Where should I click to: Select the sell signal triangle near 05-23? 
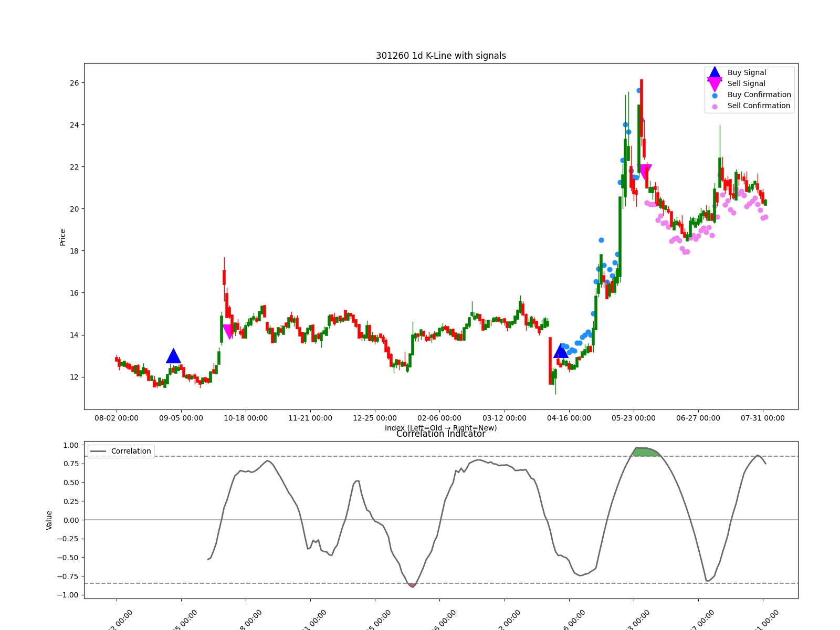pyautogui.click(x=644, y=172)
